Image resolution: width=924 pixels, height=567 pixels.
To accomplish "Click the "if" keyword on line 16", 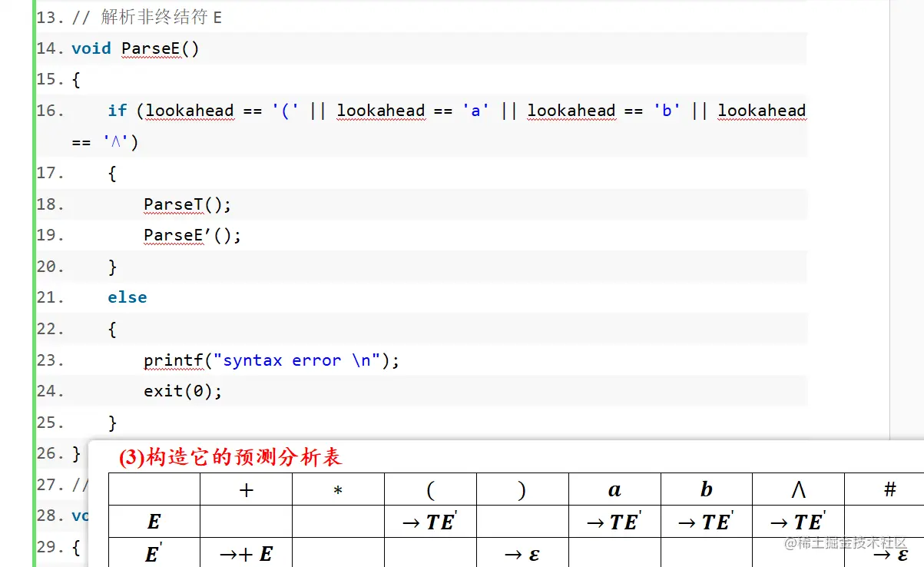I will tap(118, 111).
